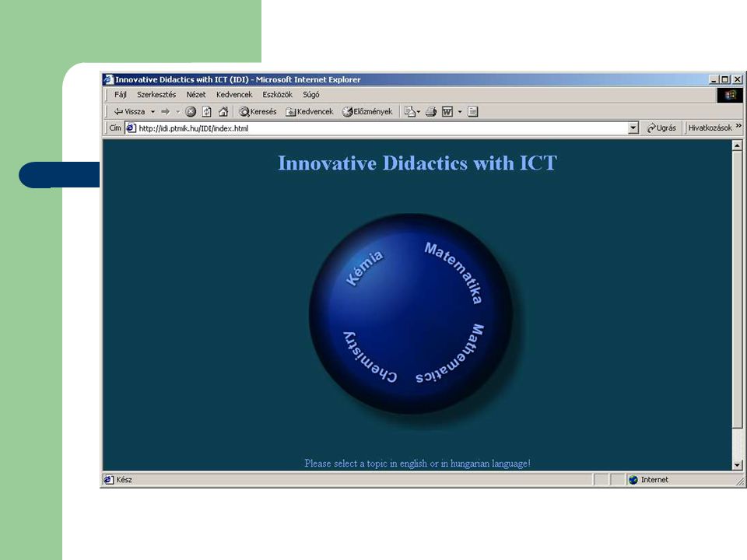Open the Fájl menu
The image size is (747, 560).
(121, 95)
